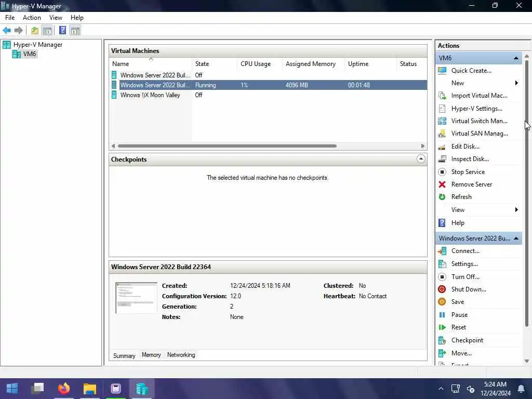Collapse the Windows Server 2022 actions section
Screen dimensions: 532x399
click(x=516, y=238)
